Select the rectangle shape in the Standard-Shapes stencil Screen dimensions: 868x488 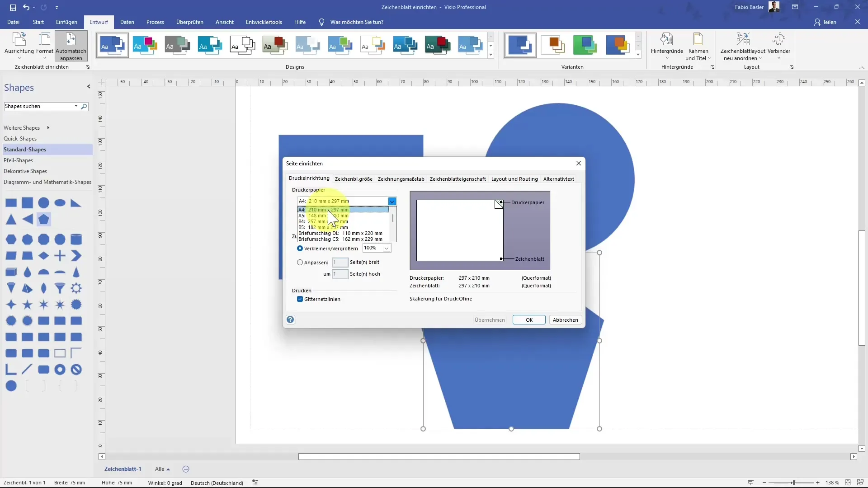pos(11,203)
